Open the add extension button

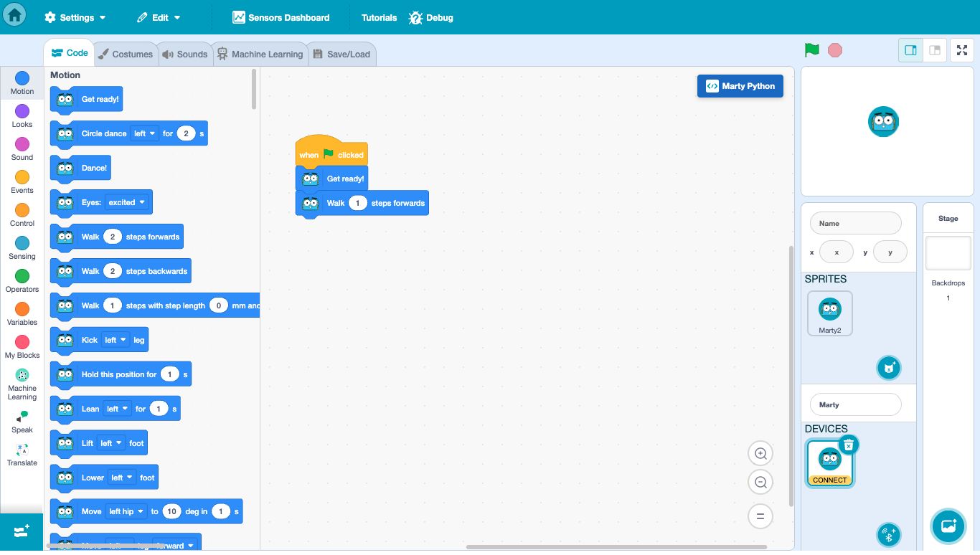click(22, 531)
